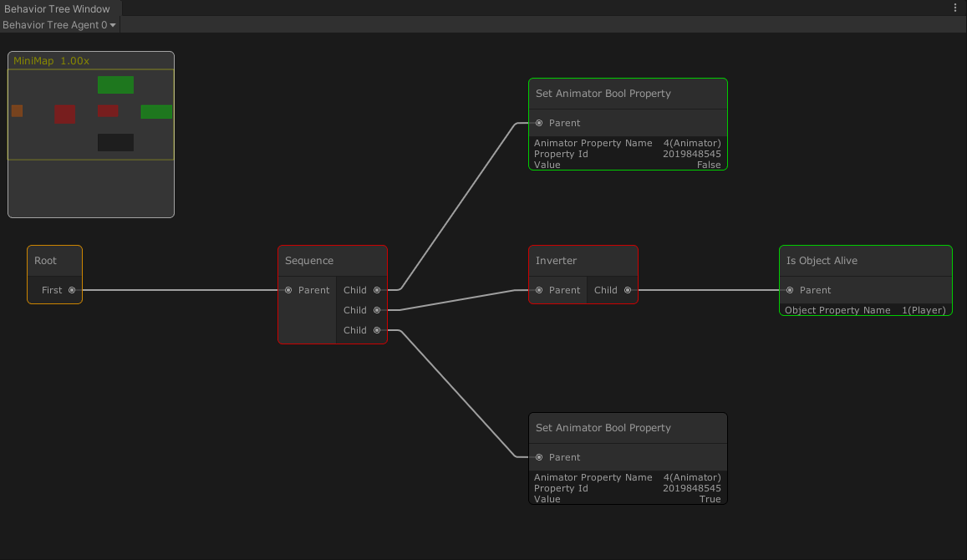Click the Sequence node Parent input port
The width and height of the screenshot is (967, 560).
pos(288,290)
